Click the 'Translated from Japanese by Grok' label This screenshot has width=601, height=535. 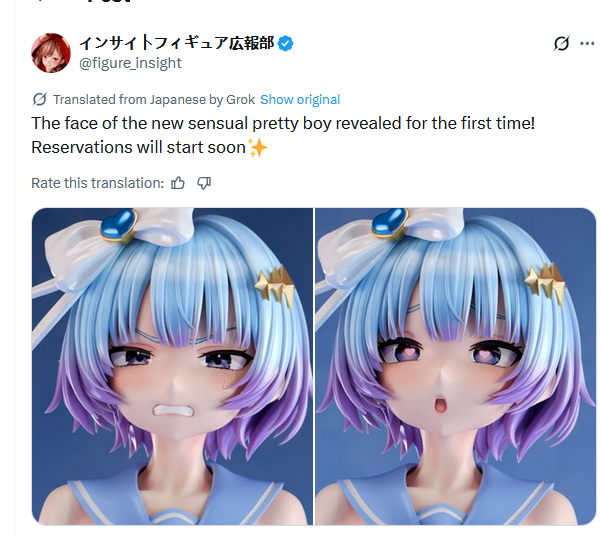pyautogui.click(x=154, y=100)
